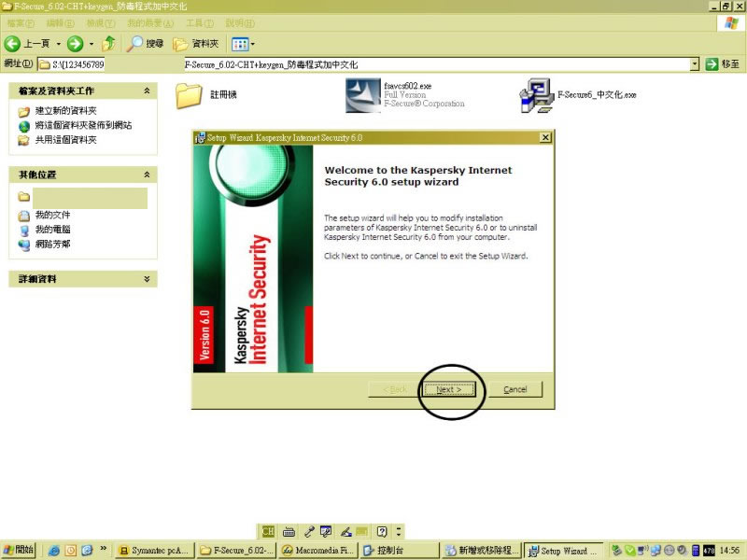Open 網路芳鄰 from other places
Image resolution: width=747 pixels, height=560 pixels.
pos(52,245)
